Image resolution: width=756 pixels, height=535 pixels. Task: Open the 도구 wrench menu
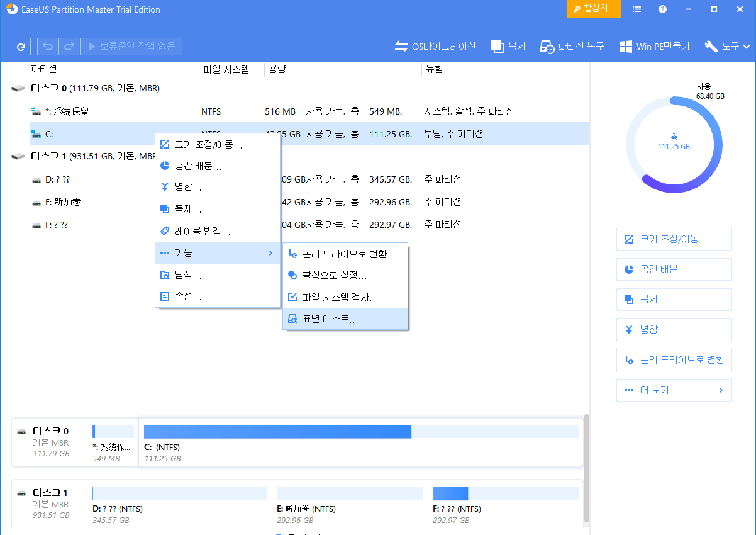[x=726, y=46]
